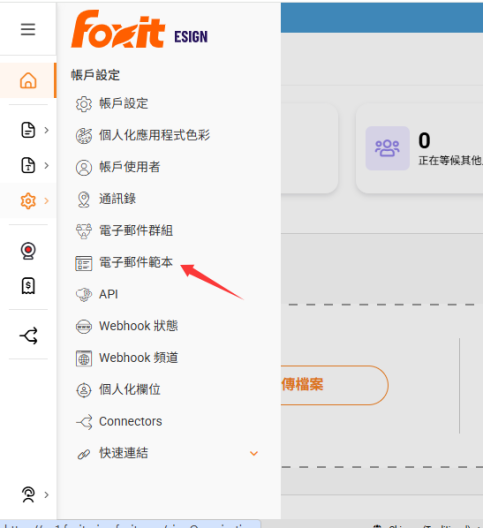Click the template document icon
Viewport: 484px width, 529px height.
click(x=28, y=165)
